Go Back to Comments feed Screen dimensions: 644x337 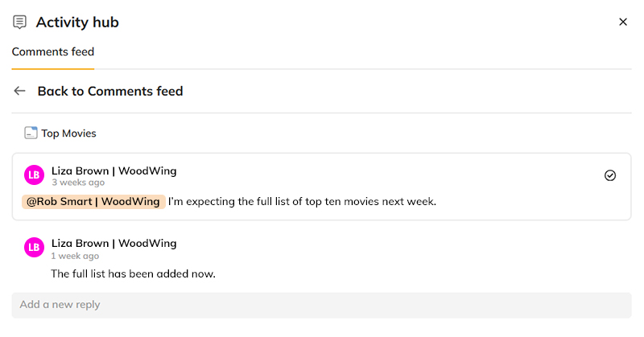click(110, 91)
